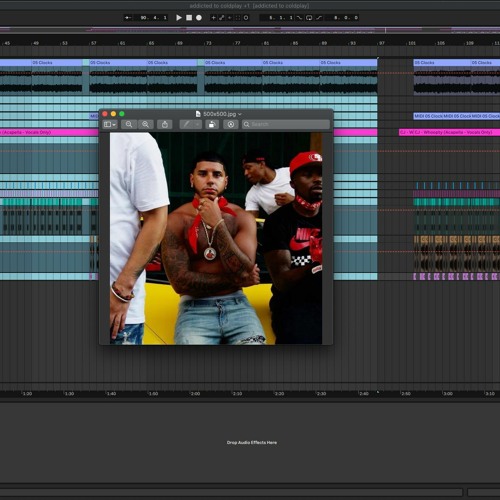Select the MIDI 05 Clock clip on the right

tap(457, 116)
